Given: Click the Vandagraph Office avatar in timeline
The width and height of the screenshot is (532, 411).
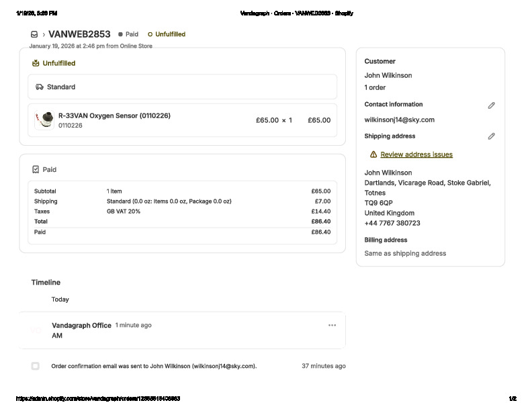Looking at the screenshot, I should pyautogui.click(x=36, y=330).
